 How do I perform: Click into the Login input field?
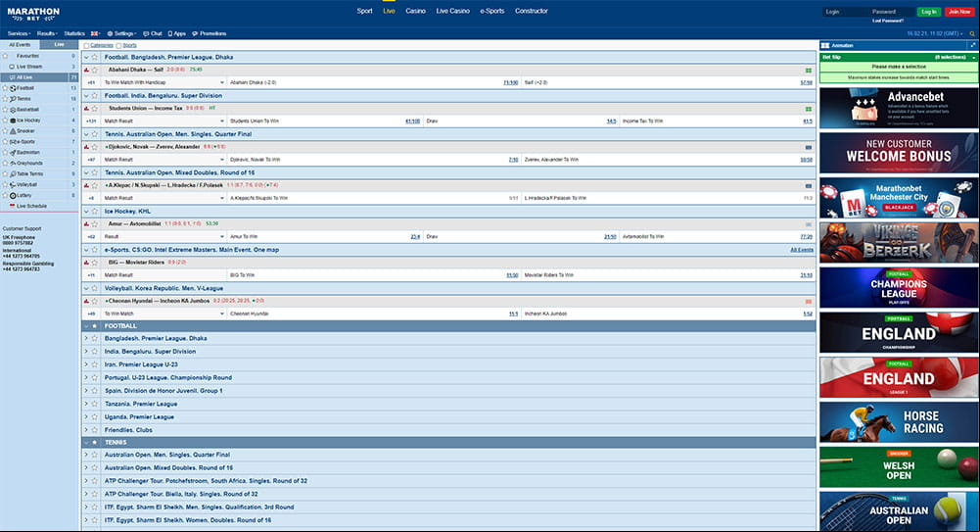coord(844,12)
